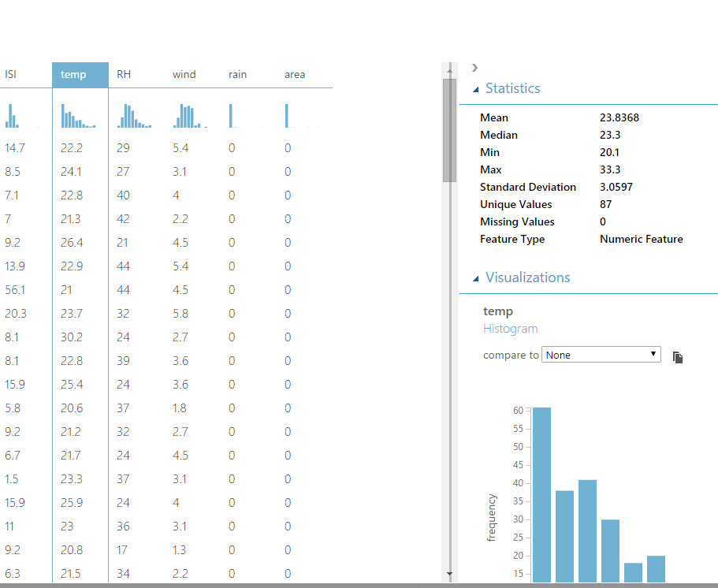
Task: Click the last histogram bar at 20
Action: (x=657, y=569)
